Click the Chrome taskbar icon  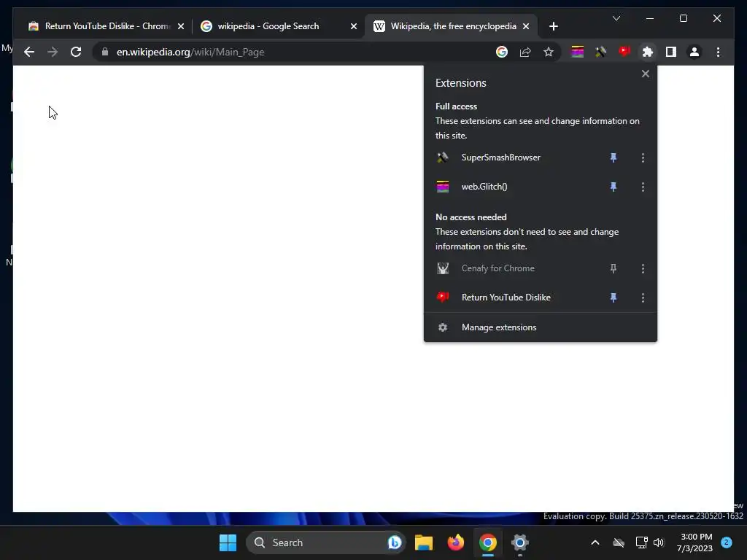pos(488,542)
